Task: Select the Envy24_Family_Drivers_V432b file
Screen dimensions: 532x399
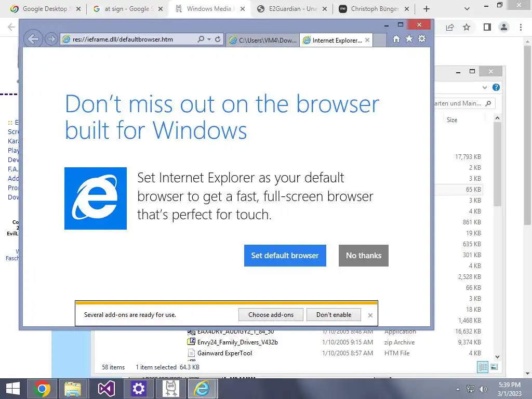Action: tap(237, 342)
